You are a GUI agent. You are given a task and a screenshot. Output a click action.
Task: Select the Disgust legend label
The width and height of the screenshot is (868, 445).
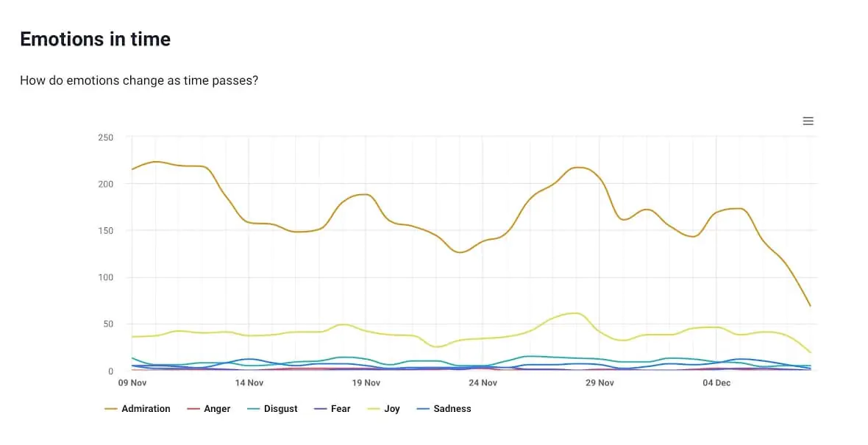[280, 408]
